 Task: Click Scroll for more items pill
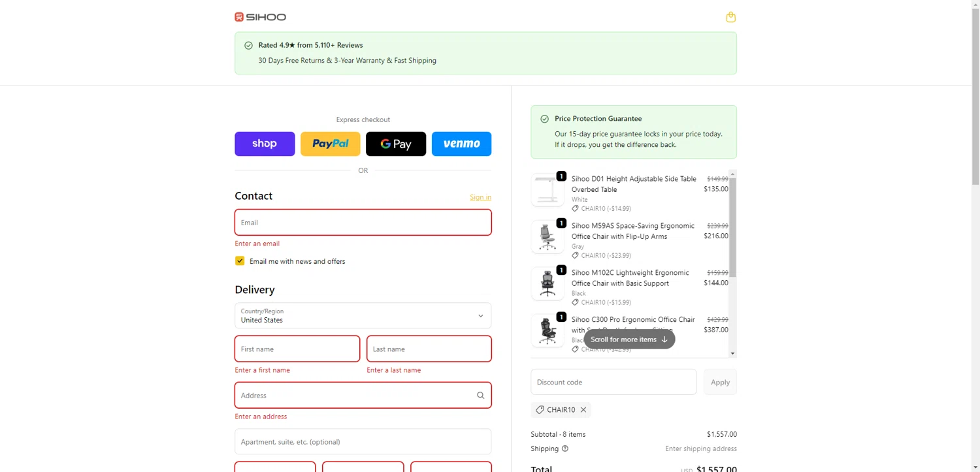point(629,339)
